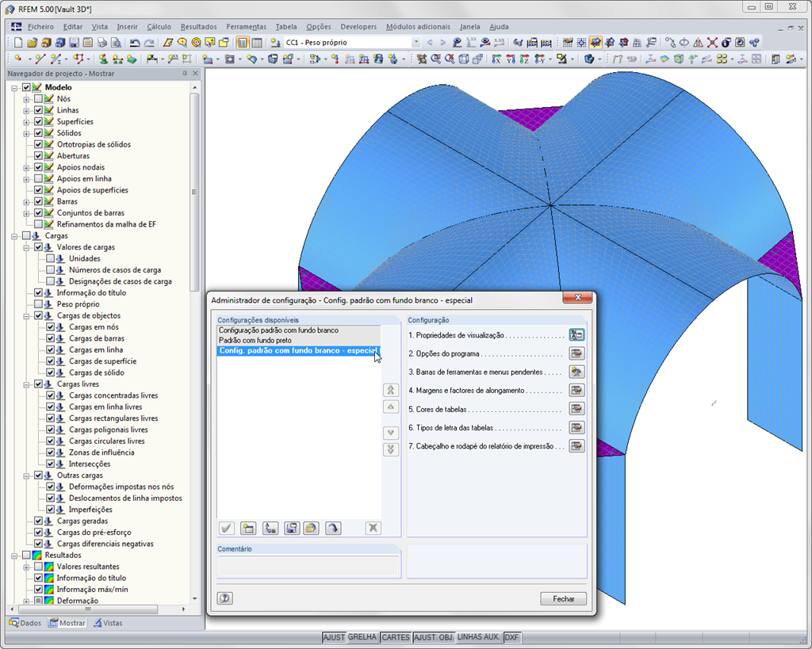Viewport: 812px width, 649px height.
Task: Switch to the Dados navigator tab
Action: tap(25, 623)
